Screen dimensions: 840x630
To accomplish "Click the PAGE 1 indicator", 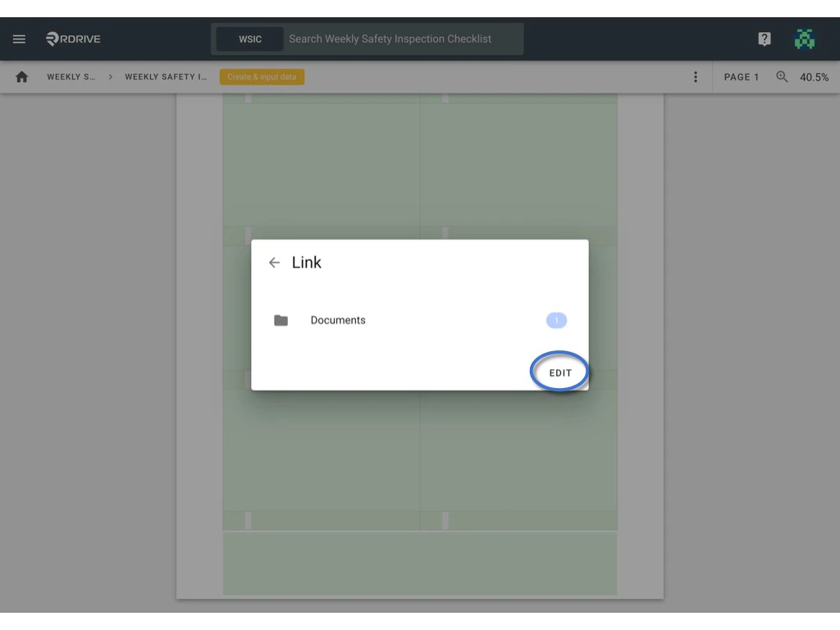I will [x=742, y=76].
